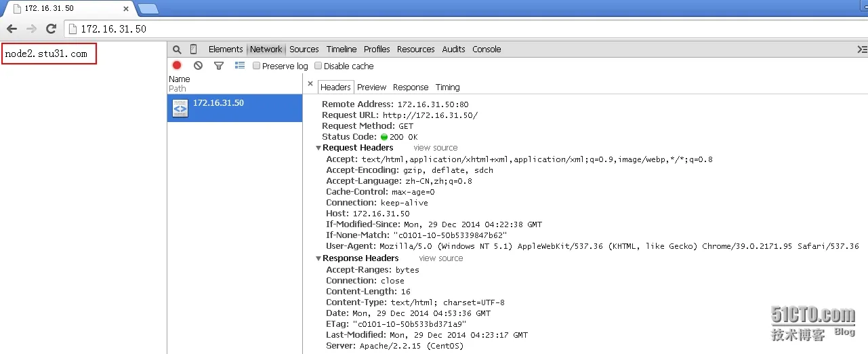Toggle the device mode phone icon

(193, 50)
